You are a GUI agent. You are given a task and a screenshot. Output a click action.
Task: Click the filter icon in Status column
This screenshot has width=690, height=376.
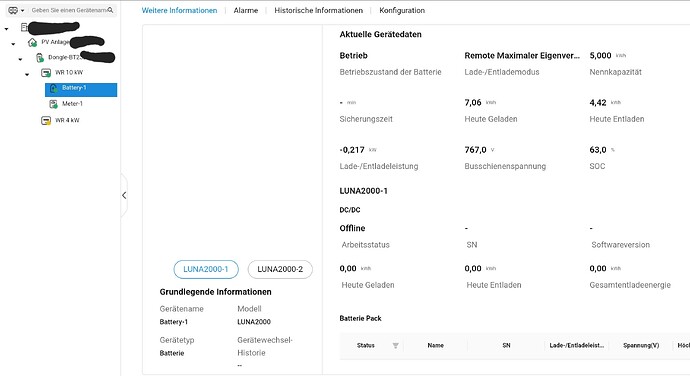pyautogui.click(x=396, y=346)
